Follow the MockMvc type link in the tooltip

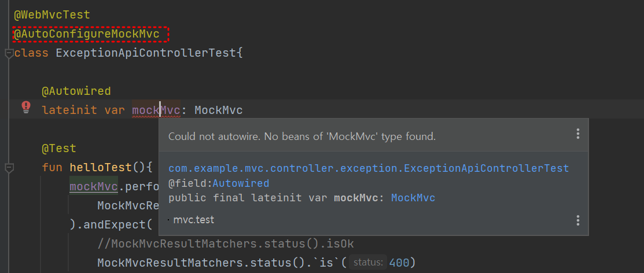[x=413, y=198]
